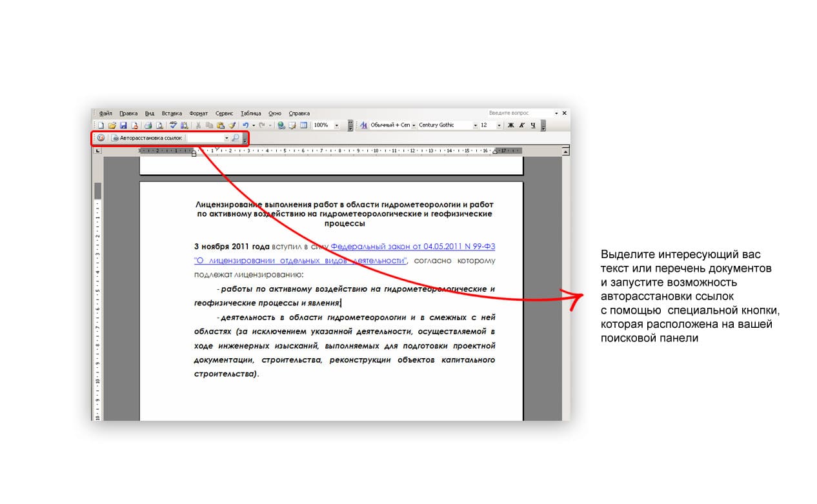Click the vertical scrollbar thumb on the left
817x504 pixels.
tap(98, 191)
